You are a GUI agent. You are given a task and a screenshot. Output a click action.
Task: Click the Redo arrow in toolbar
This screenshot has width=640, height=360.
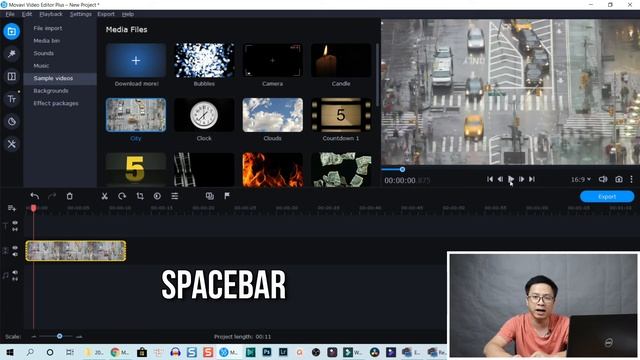click(52, 196)
